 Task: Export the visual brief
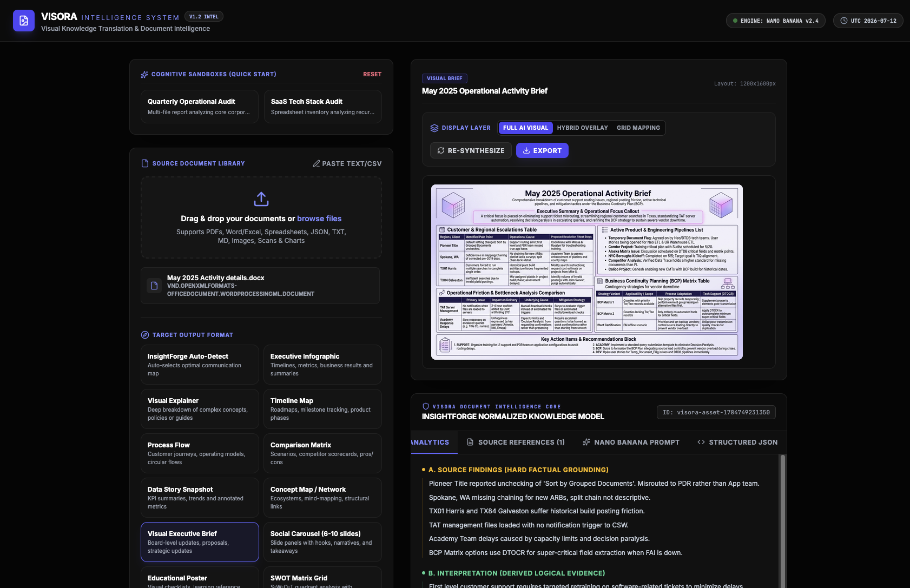pos(542,150)
